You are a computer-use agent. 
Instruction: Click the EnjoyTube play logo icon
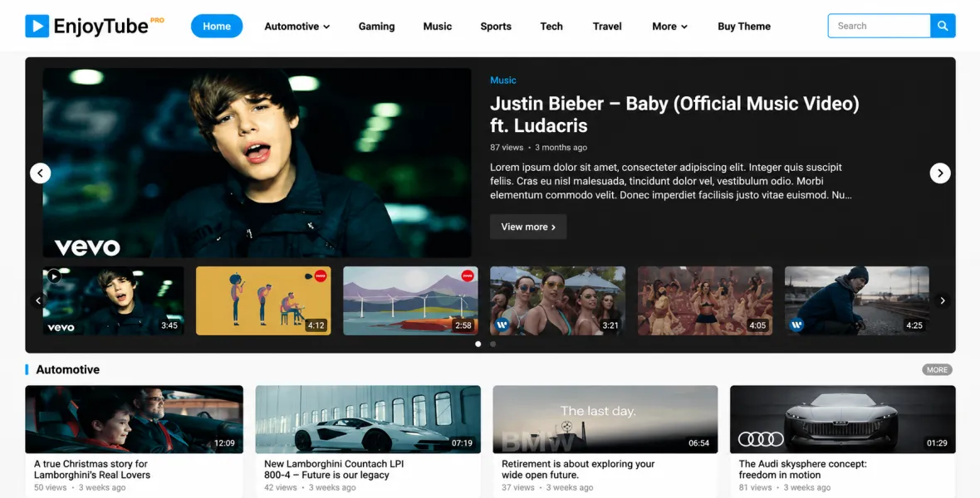point(37,27)
